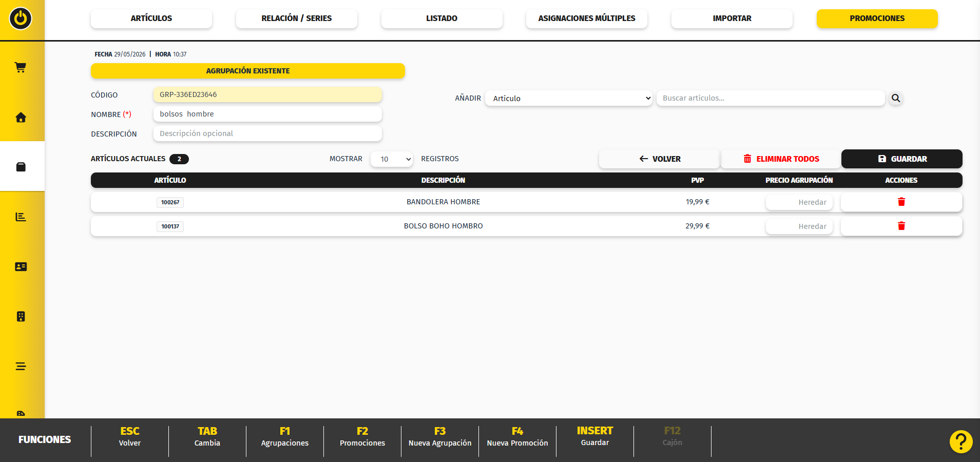Expand the Mostrar registros count dropdown
The width and height of the screenshot is (980, 462).
(392, 159)
